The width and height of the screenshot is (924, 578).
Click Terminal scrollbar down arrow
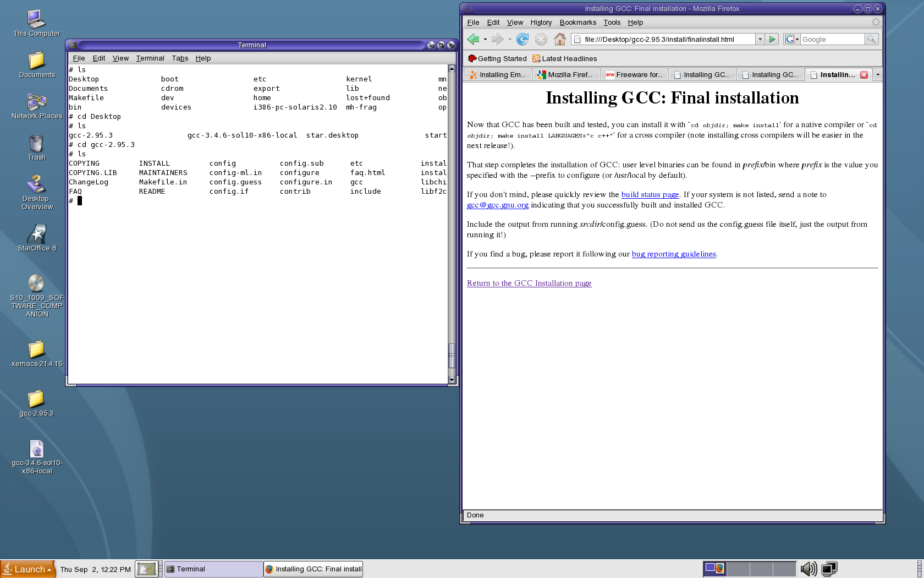[452, 380]
